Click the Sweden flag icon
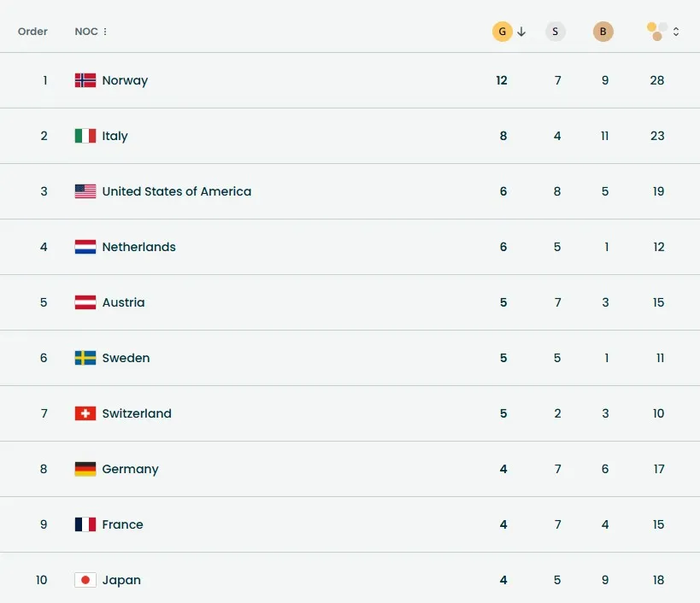 tap(85, 358)
